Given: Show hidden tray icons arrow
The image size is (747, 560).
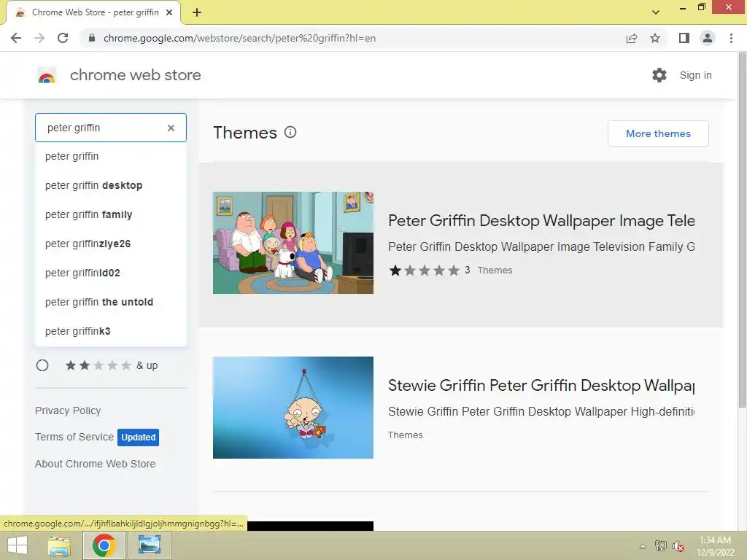Looking at the screenshot, I should point(643,546).
